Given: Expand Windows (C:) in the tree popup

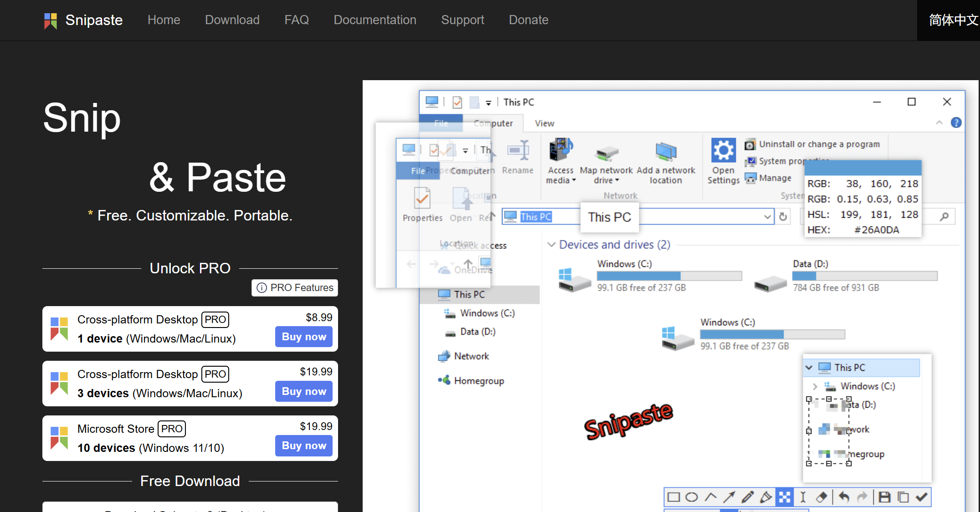Looking at the screenshot, I should coord(815,386).
